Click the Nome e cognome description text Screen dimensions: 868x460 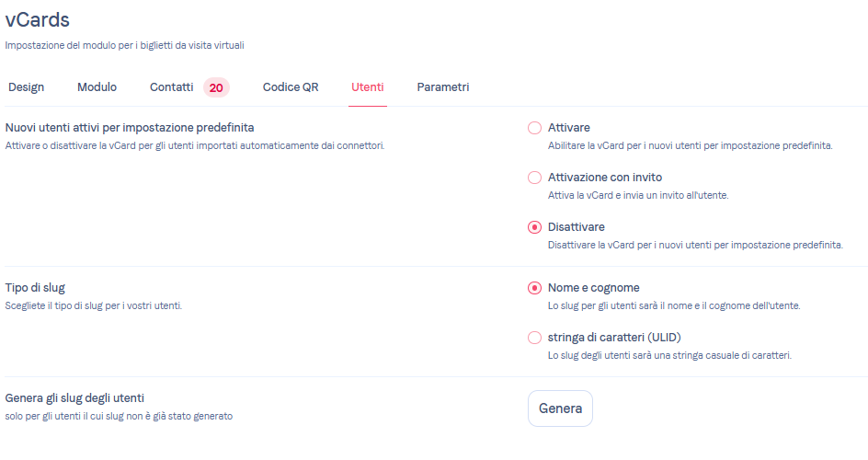[x=673, y=305]
